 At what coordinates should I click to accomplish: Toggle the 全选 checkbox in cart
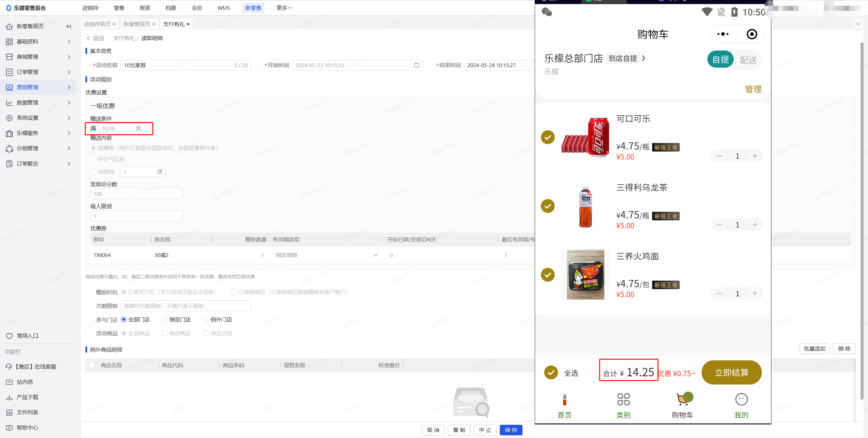pos(551,373)
